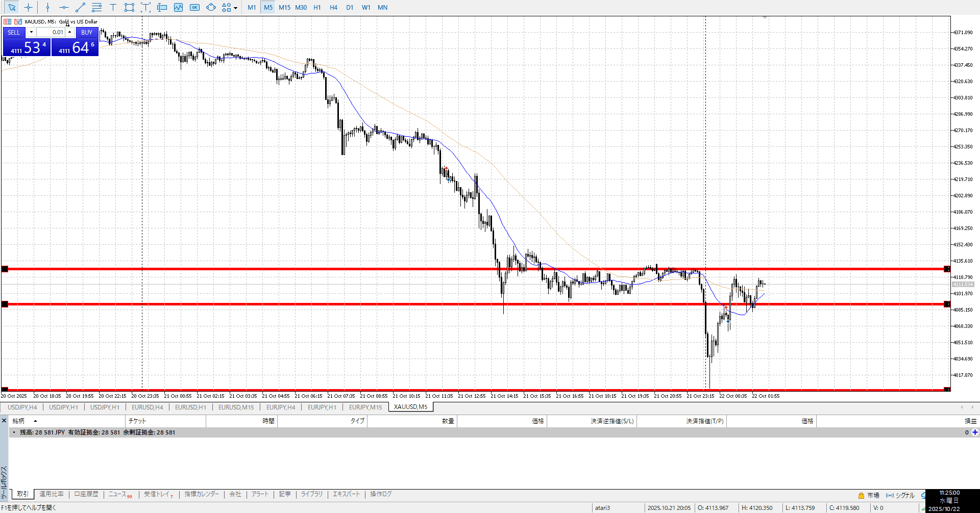Enable the D1 daily timeframe
Image resolution: width=980 pixels, height=513 pixels.
coord(350,7)
